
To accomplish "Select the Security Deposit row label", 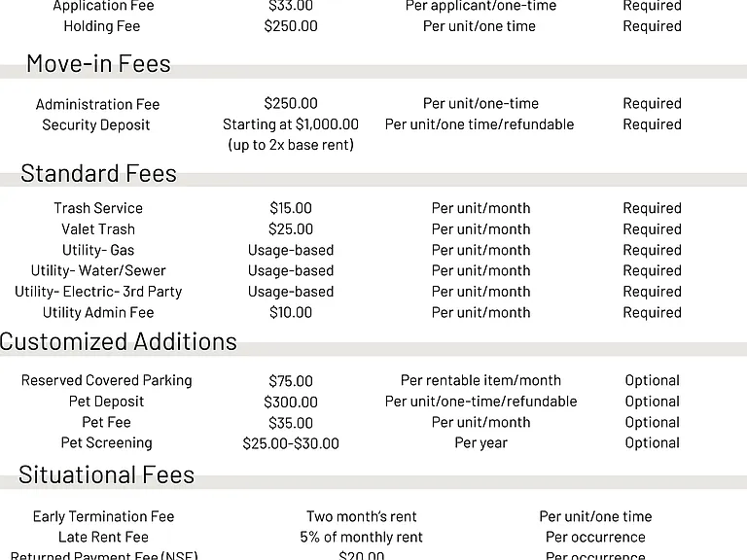I will [95, 124].
